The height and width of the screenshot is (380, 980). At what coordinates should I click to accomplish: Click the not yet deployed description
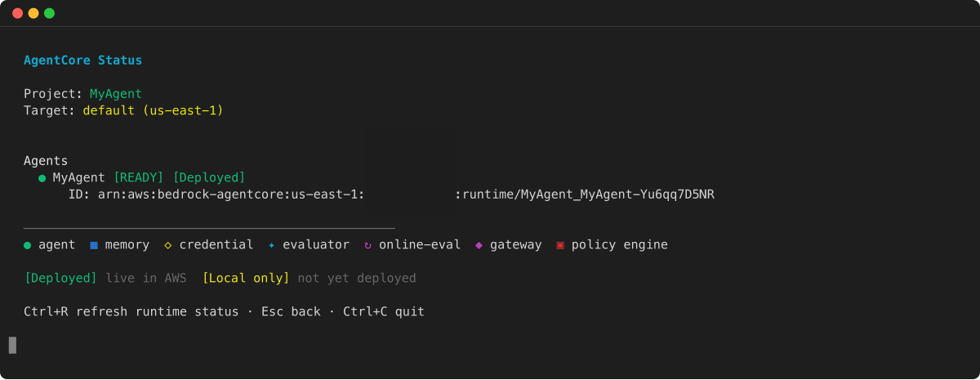(357, 279)
